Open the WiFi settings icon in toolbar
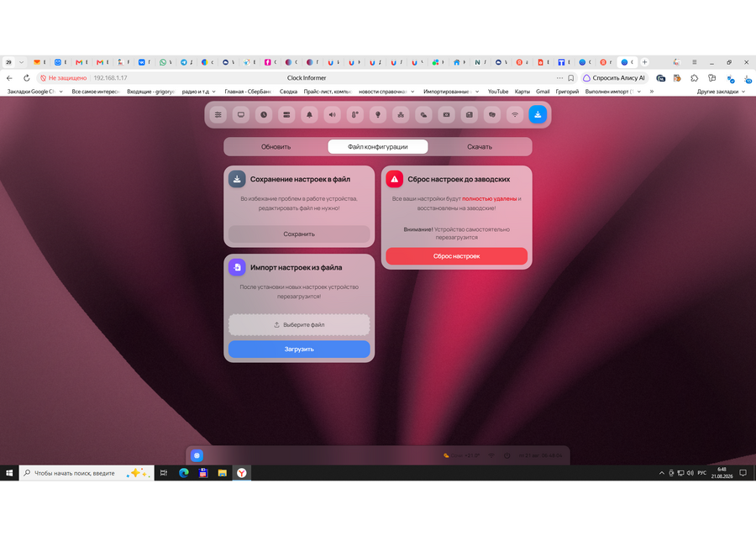Image resolution: width=756 pixels, height=536 pixels. point(515,115)
